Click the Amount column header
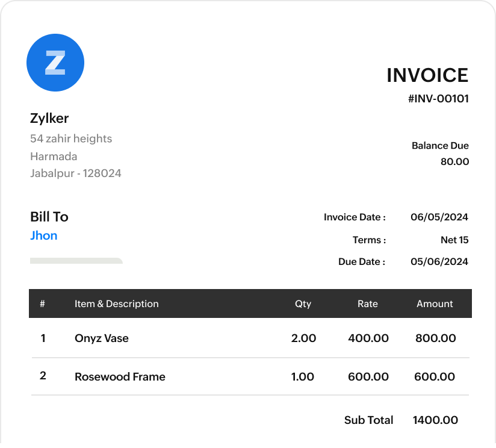 pos(435,304)
